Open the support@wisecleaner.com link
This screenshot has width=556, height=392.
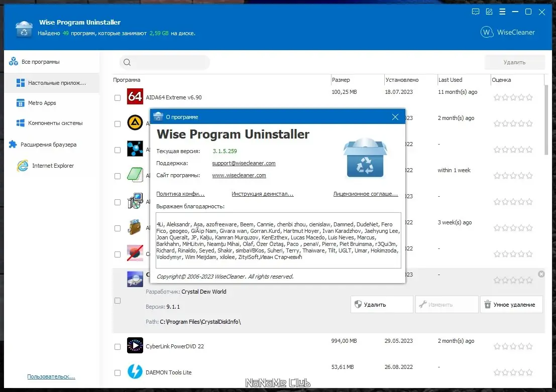point(244,163)
